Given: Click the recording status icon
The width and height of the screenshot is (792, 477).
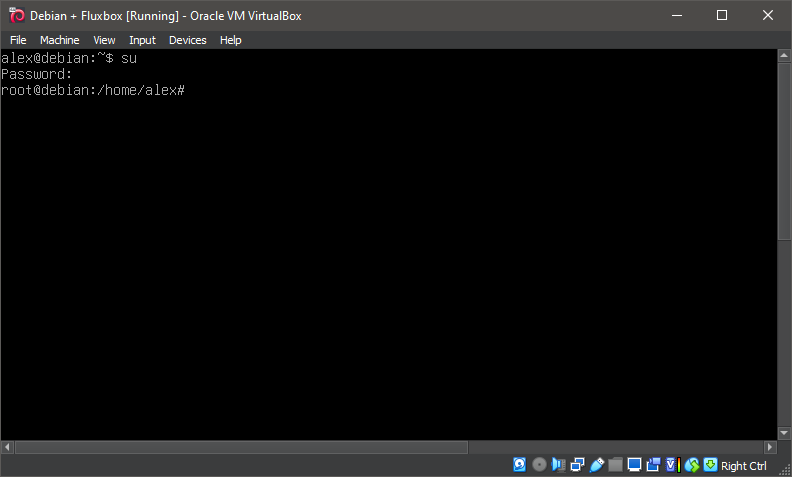Looking at the screenshot, I should click(653, 465).
